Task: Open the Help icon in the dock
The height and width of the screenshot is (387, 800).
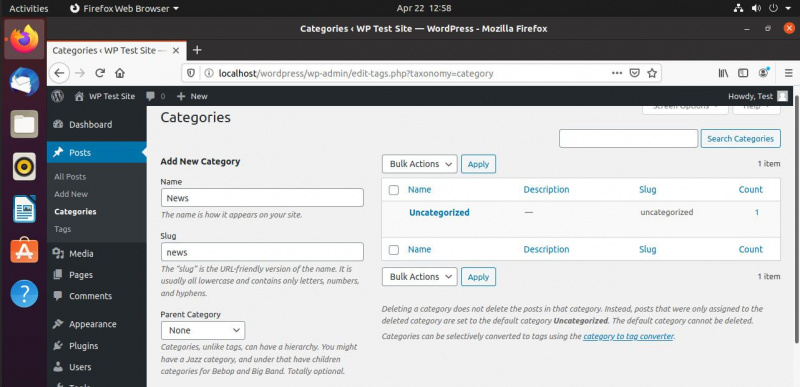Action: [24, 293]
